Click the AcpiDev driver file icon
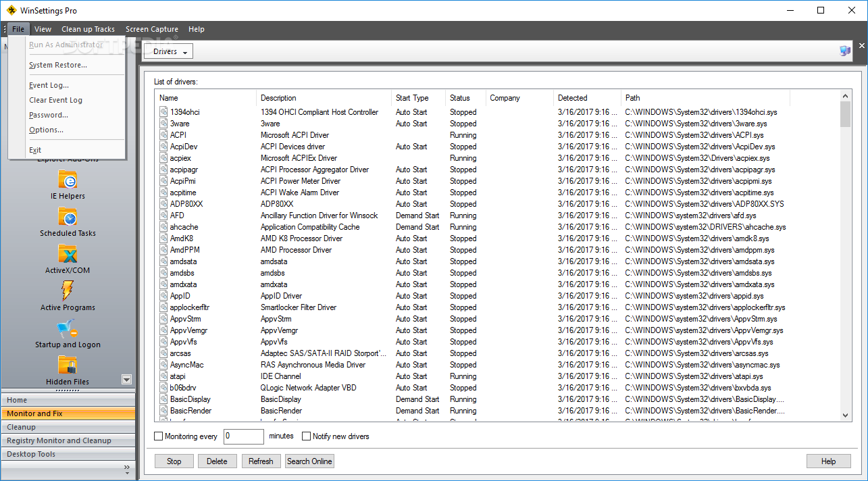The image size is (868, 481). tap(163, 147)
